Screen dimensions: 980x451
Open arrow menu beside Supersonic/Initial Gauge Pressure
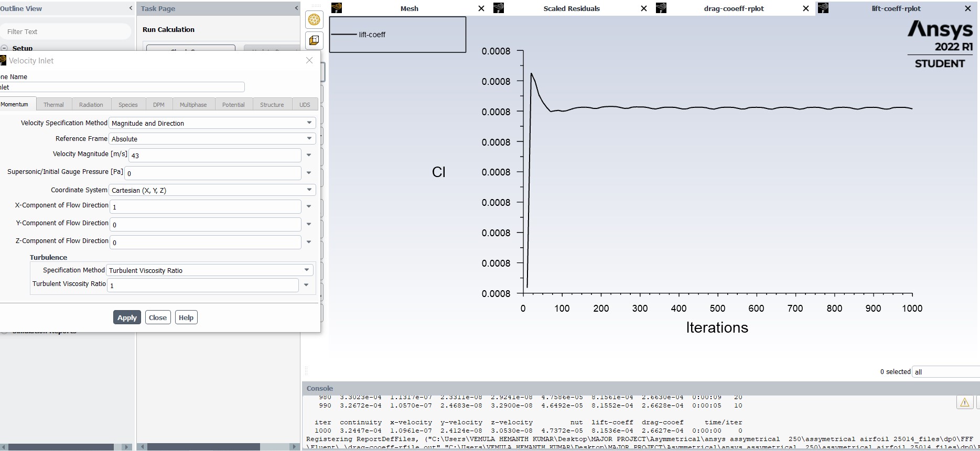tap(309, 173)
